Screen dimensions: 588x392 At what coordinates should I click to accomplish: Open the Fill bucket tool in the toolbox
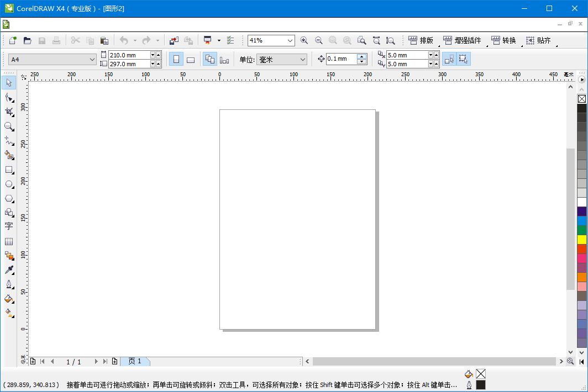(x=9, y=299)
